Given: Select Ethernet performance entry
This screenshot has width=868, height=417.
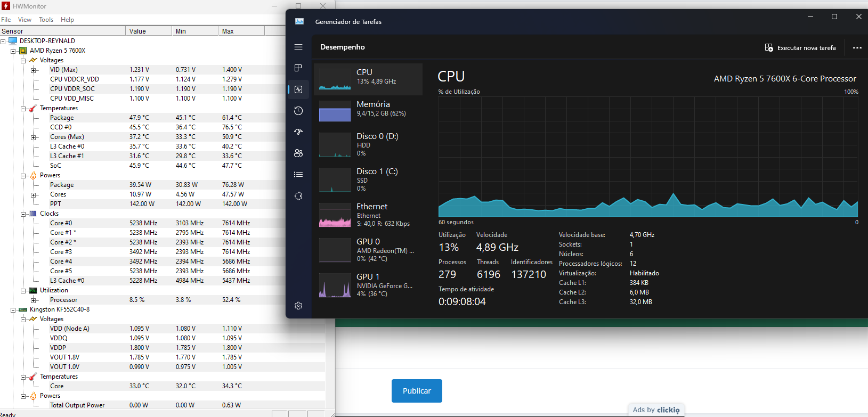Looking at the screenshot, I should click(x=368, y=215).
